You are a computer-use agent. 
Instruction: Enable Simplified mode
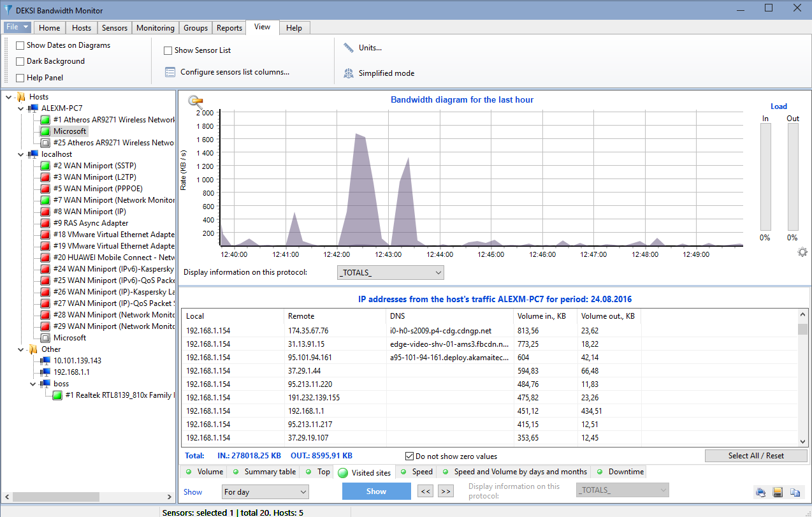pyautogui.click(x=379, y=73)
